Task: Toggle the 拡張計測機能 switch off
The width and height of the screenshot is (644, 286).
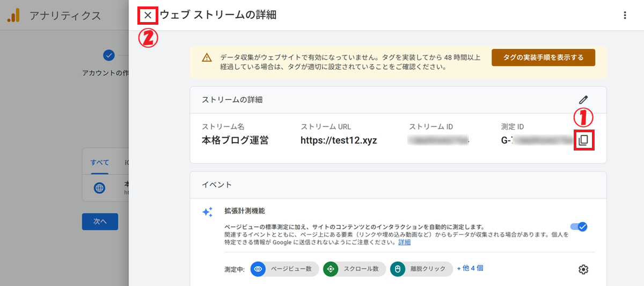Action: 579,226
